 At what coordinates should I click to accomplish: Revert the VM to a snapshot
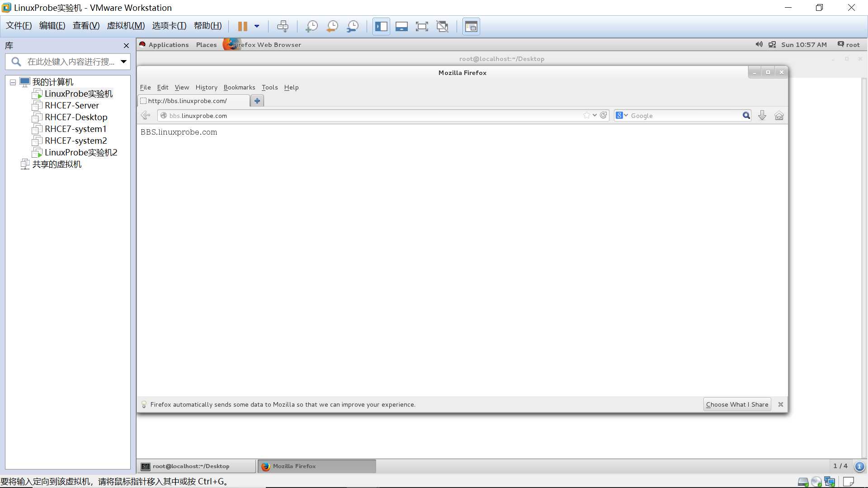click(x=332, y=26)
